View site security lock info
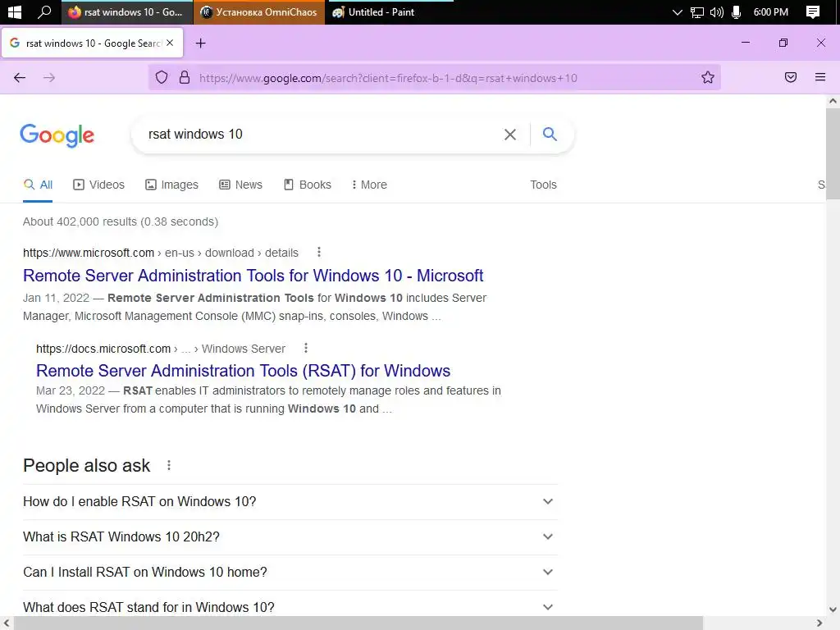Image resolution: width=840 pixels, height=630 pixels. pos(185,78)
